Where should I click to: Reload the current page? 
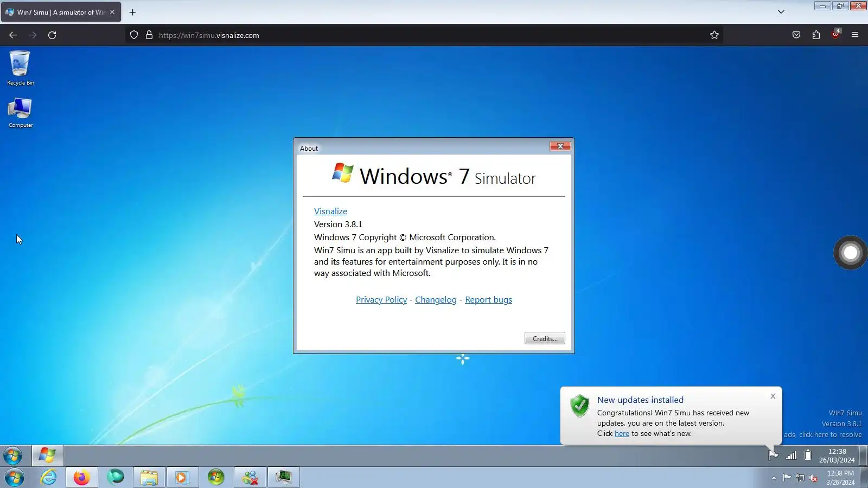pyautogui.click(x=52, y=35)
